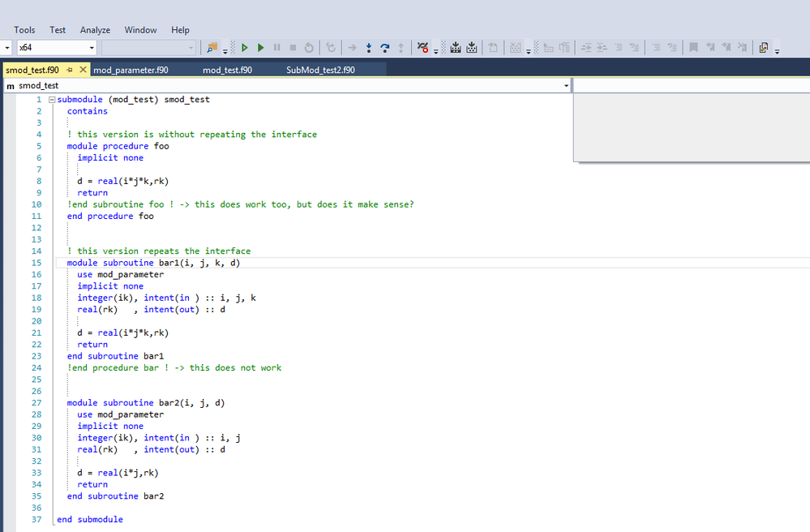Image resolution: width=810 pixels, height=532 pixels.
Task: Open toolbar overflow after breakpoints icon
Action: click(x=436, y=50)
